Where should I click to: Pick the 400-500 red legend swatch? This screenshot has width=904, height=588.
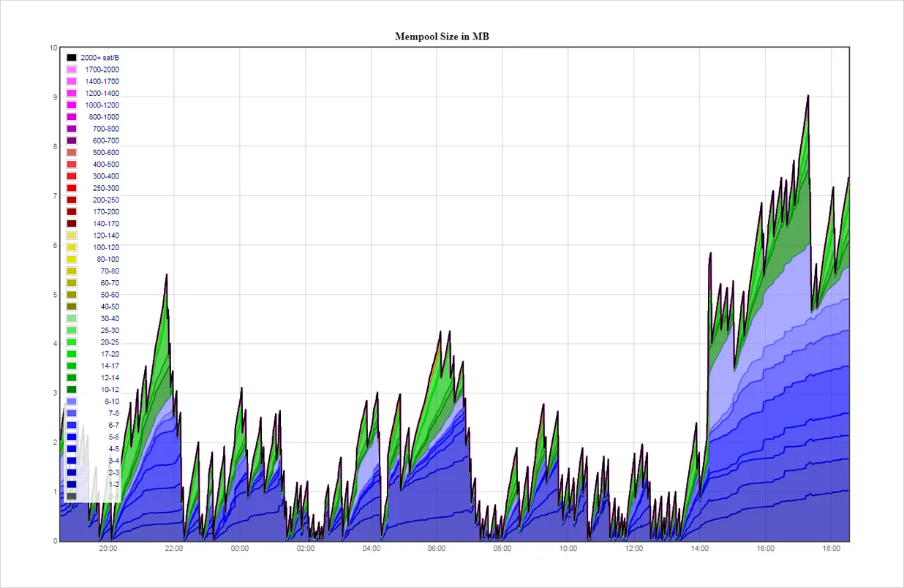pos(72,165)
